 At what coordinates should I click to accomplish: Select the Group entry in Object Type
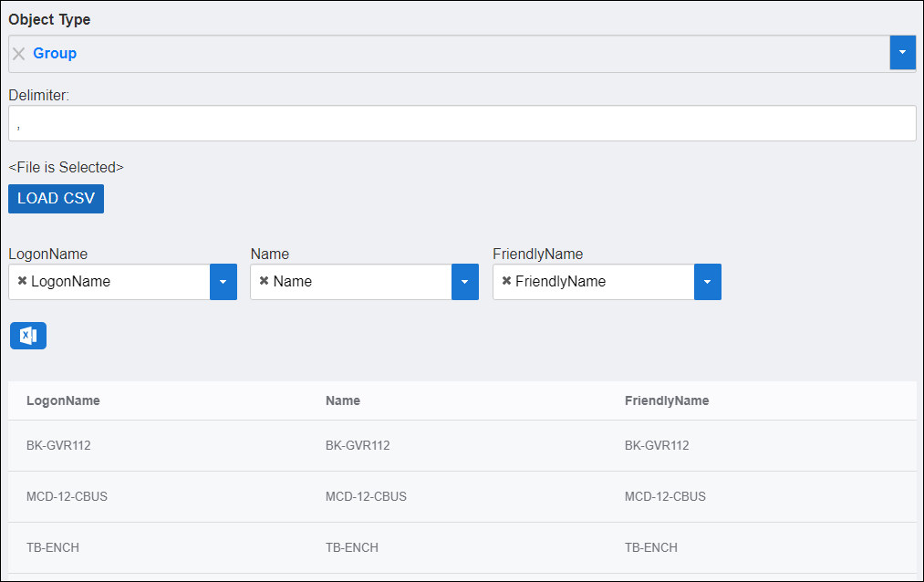tap(54, 53)
